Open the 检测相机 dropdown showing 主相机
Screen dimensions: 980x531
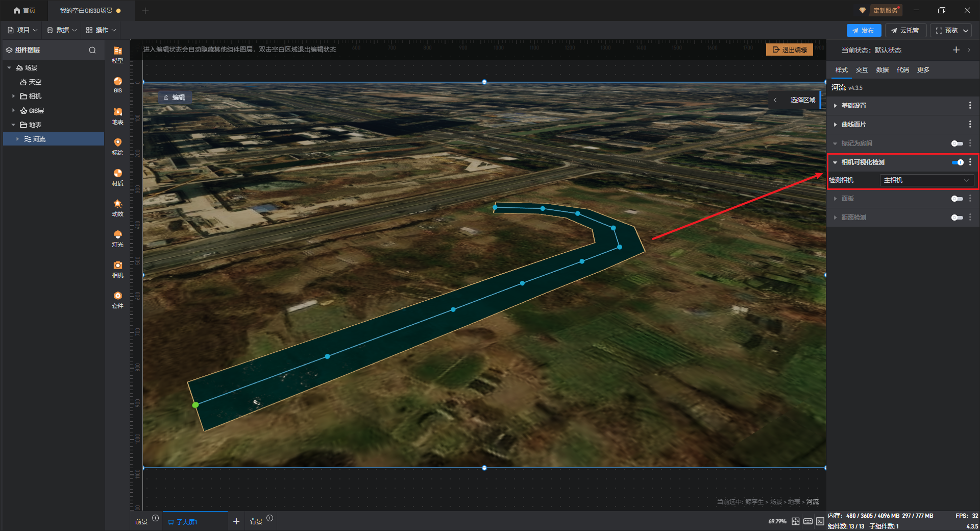point(926,180)
